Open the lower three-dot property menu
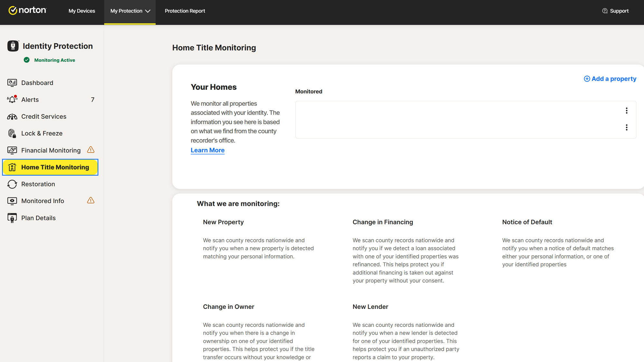Image resolution: width=644 pixels, height=362 pixels. point(626,127)
